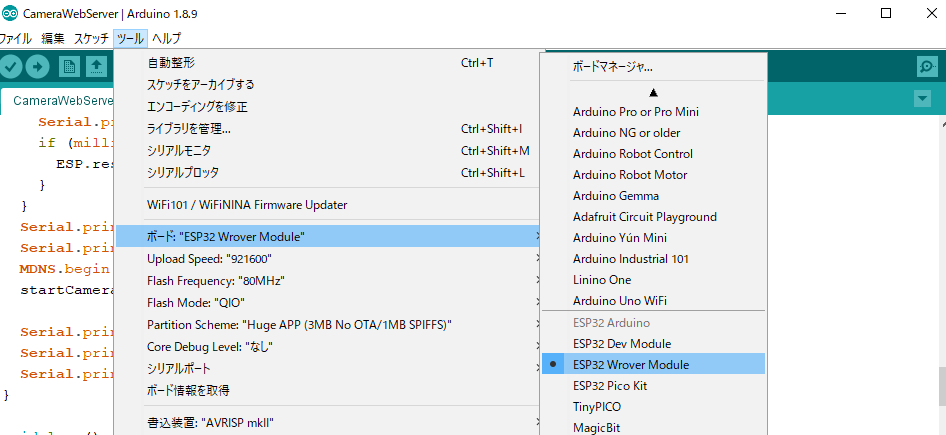Click the startCamera code line
The width and height of the screenshot is (946, 435).
click(67, 290)
